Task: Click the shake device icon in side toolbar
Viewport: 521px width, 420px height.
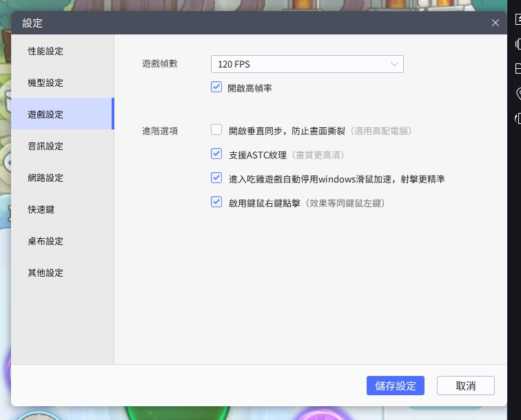Action: click(518, 44)
